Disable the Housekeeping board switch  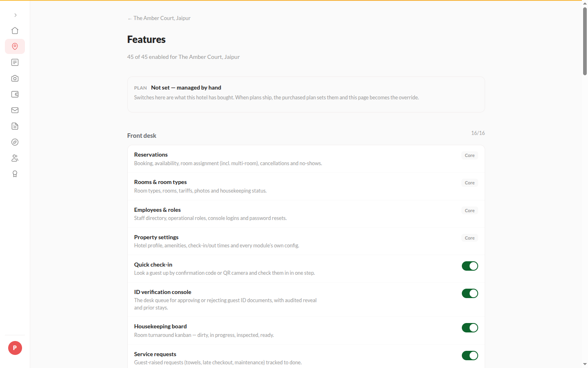470,328
